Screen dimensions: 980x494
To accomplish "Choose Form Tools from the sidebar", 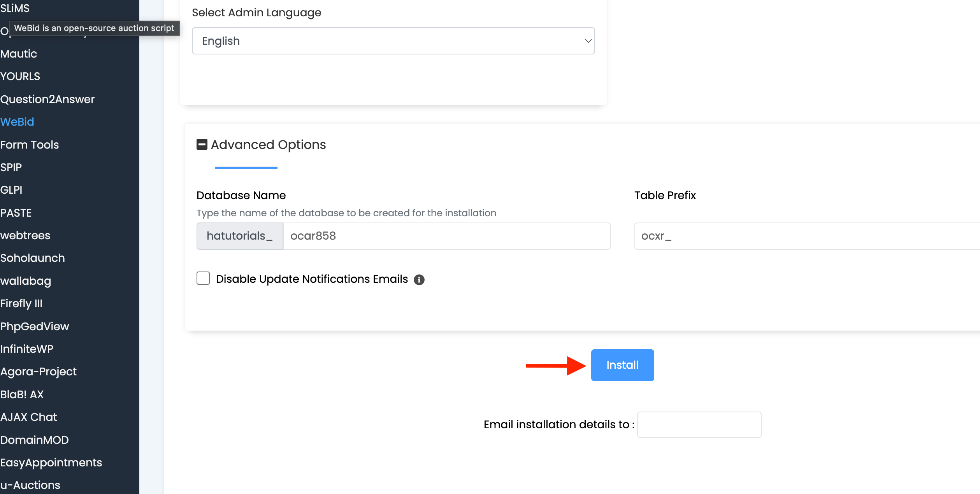I will pos(30,145).
